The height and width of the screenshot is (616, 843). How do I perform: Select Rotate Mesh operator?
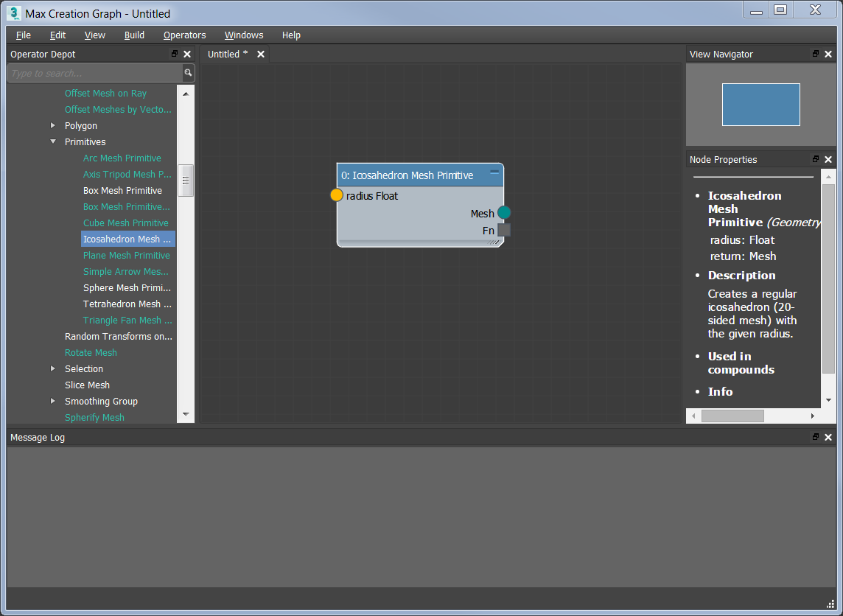click(91, 353)
